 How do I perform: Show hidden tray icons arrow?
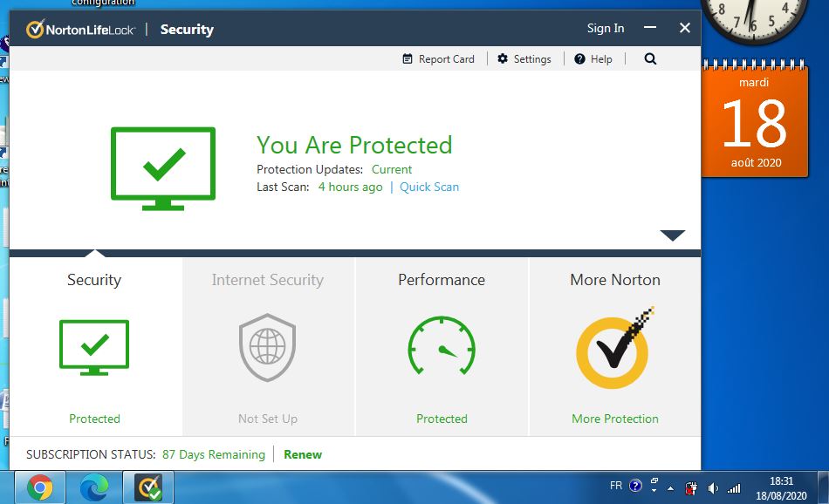670,488
